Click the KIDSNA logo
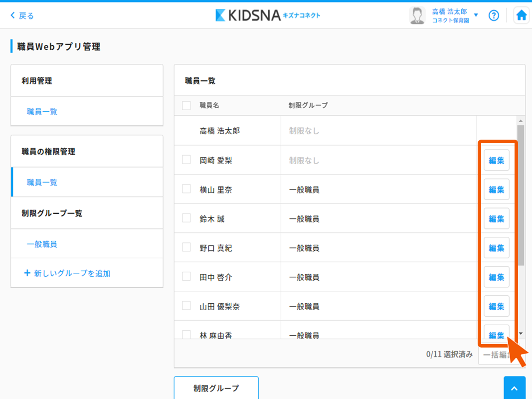 [268, 15]
